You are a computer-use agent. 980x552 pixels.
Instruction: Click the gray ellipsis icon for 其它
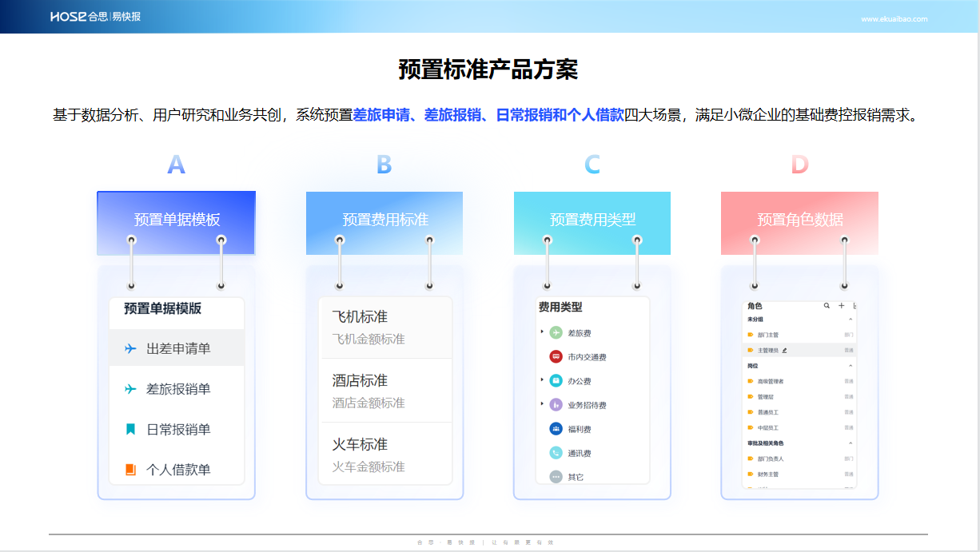pos(556,477)
